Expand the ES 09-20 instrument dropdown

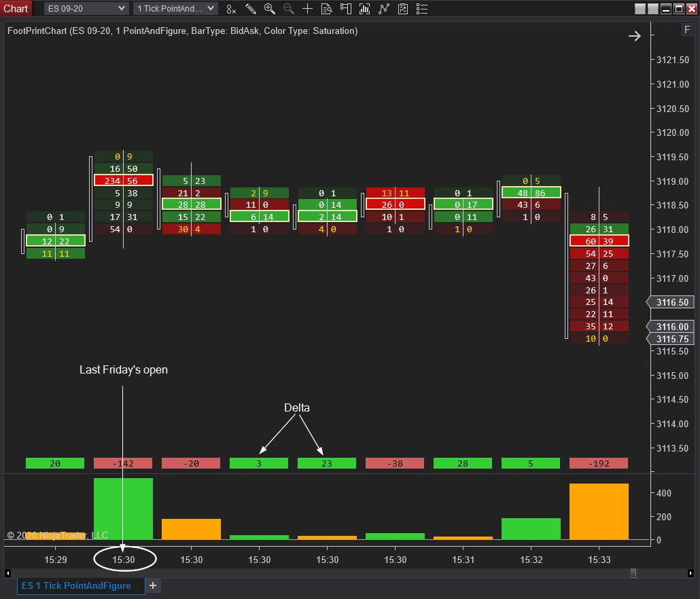[86, 8]
